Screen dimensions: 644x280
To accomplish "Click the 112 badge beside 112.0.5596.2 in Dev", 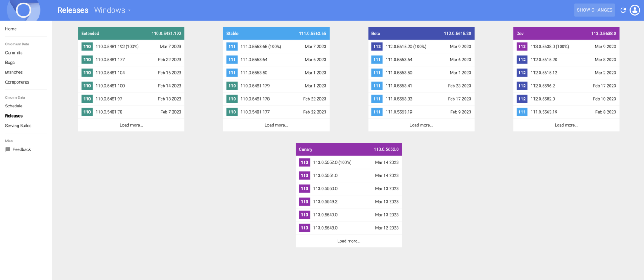I will click(x=522, y=86).
